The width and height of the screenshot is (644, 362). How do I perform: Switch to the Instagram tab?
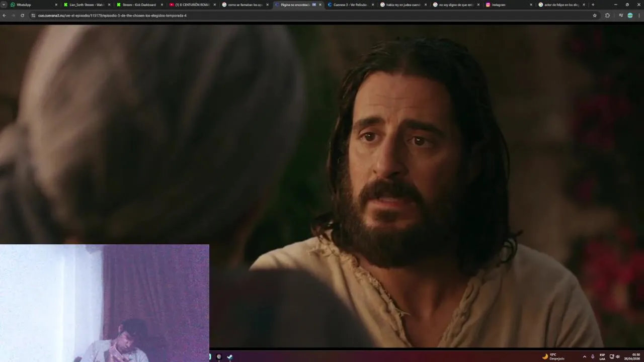pyautogui.click(x=508, y=5)
